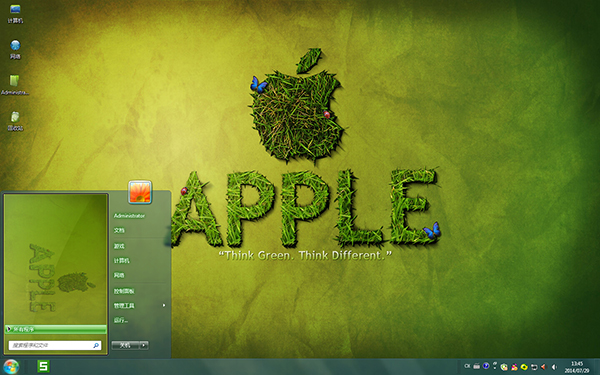Open the Computer (计算机) desktop icon

pyautogui.click(x=15, y=13)
